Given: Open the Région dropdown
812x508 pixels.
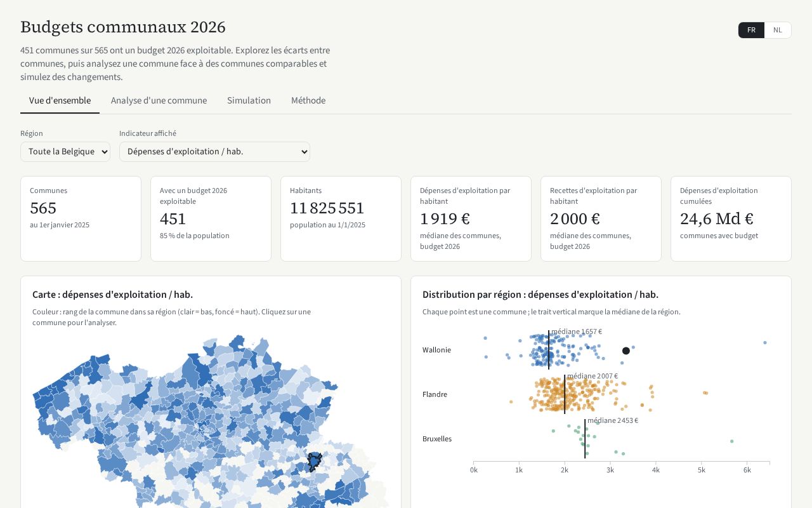Looking at the screenshot, I should pos(65,152).
